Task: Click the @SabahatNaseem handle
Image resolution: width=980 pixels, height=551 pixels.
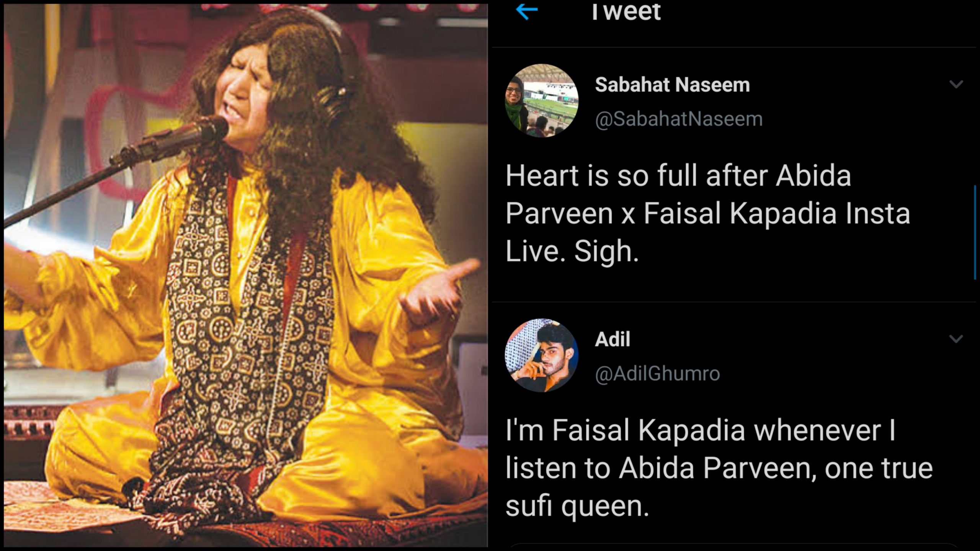Action: [678, 119]
